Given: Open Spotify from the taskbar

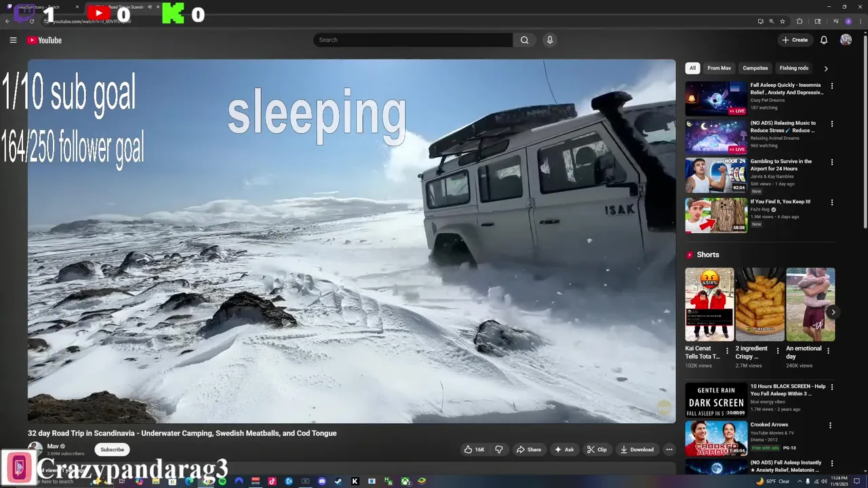Looking at the screenshot, I should click(222, 481).
